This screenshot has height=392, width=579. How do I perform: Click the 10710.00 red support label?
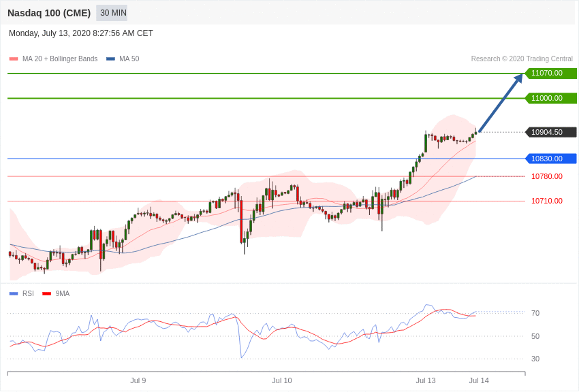tap(547, 201)
